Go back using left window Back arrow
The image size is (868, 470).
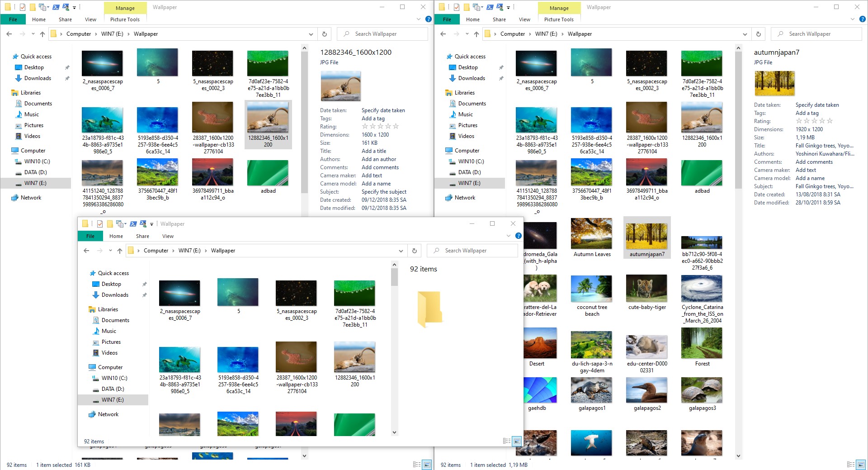[x=9, y=34]
